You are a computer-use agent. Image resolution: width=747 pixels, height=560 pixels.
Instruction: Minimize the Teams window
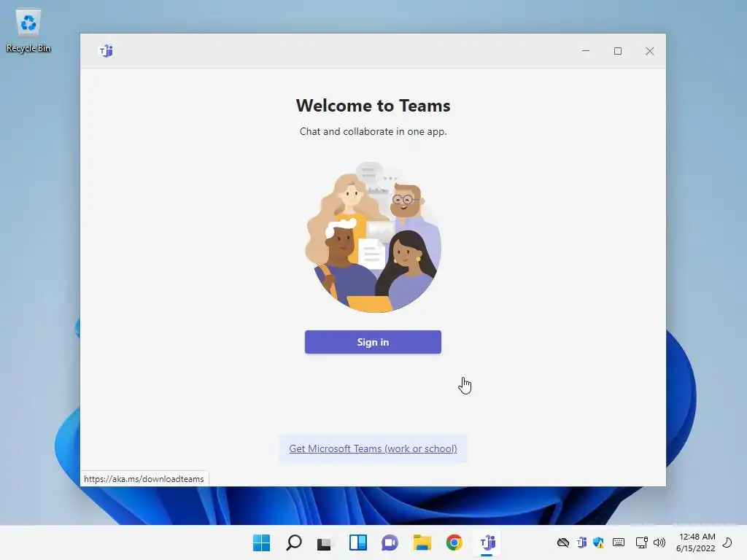pyautogui.click(x=586, y=51)
